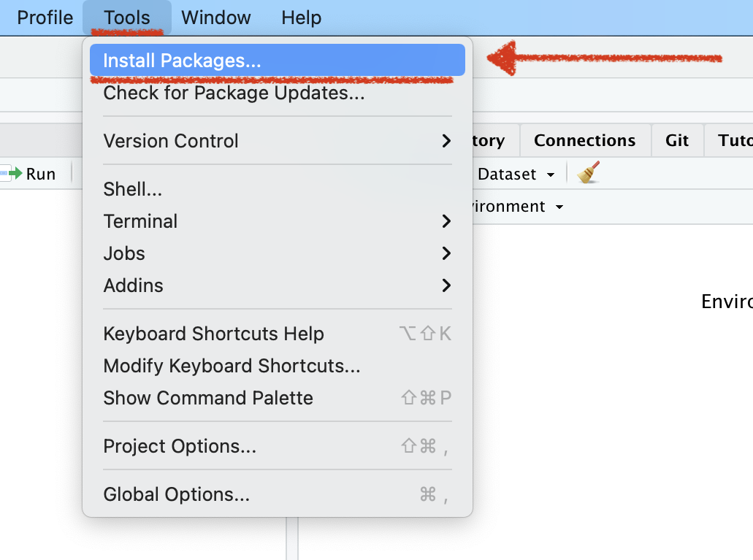The width and height of the screenshot is (753, 560).
Task: Click Show Command Palette
Action: [208, 398]
